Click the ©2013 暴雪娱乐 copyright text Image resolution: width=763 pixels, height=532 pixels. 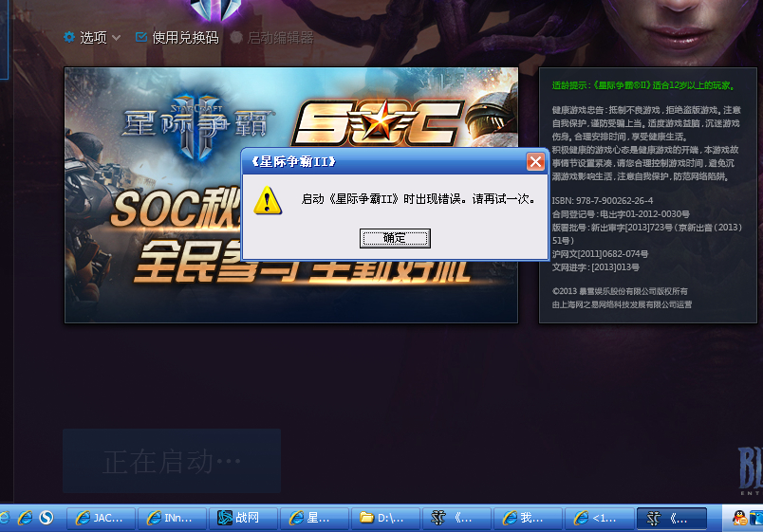pos(620,291)
